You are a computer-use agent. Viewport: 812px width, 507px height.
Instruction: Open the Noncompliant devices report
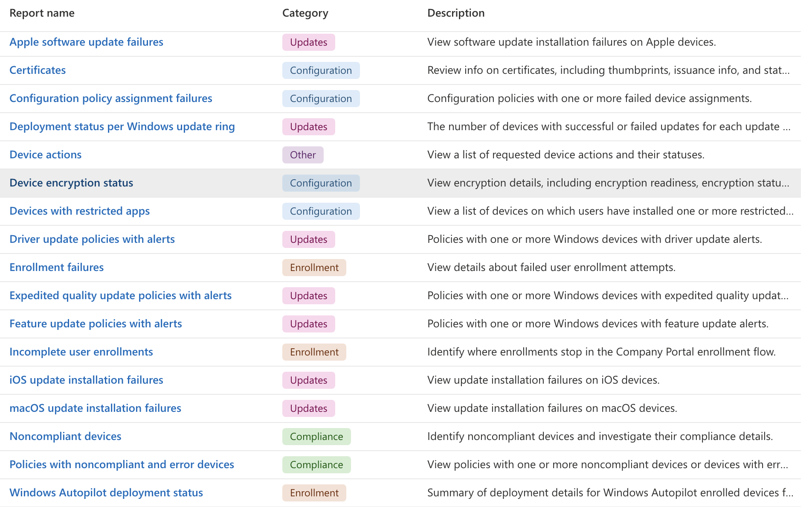click(66, 436)
